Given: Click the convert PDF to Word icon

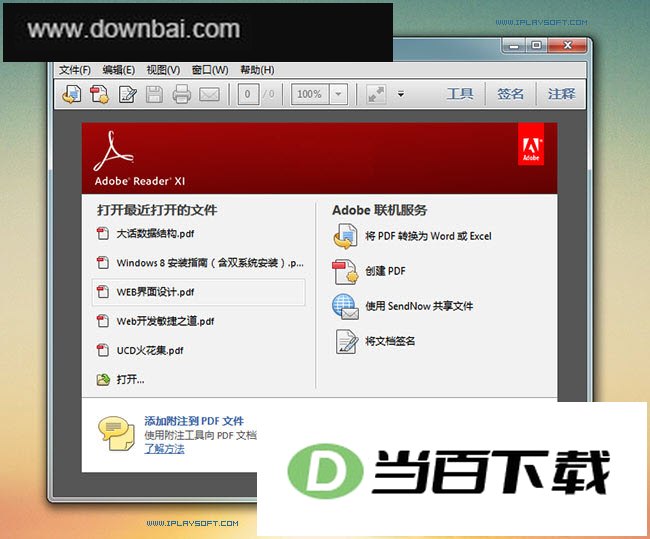Looking at the screenshot, I should click(345, 236).
